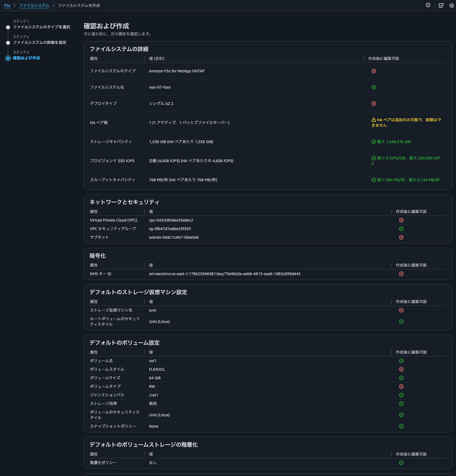Screen dimensions: 456x476
Task: Click green check icon beside 最大 1,048,576 GiB
Action: (x=374, y=142)
